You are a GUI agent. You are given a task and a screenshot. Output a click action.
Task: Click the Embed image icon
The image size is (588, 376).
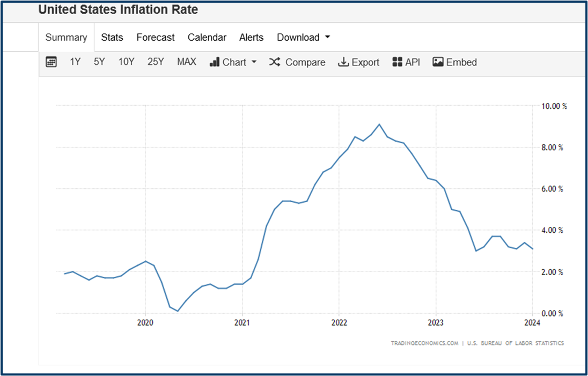437,61
